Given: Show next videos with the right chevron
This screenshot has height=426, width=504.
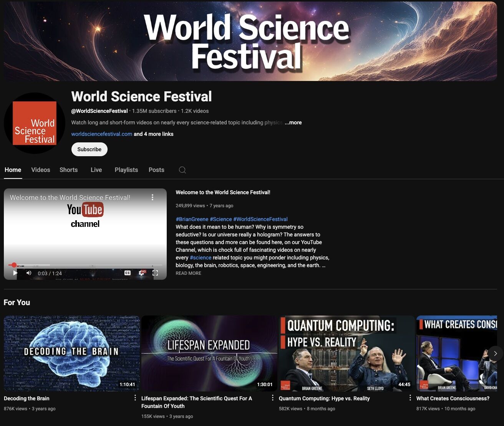Looking at the screenshot, I should point(495,353).
